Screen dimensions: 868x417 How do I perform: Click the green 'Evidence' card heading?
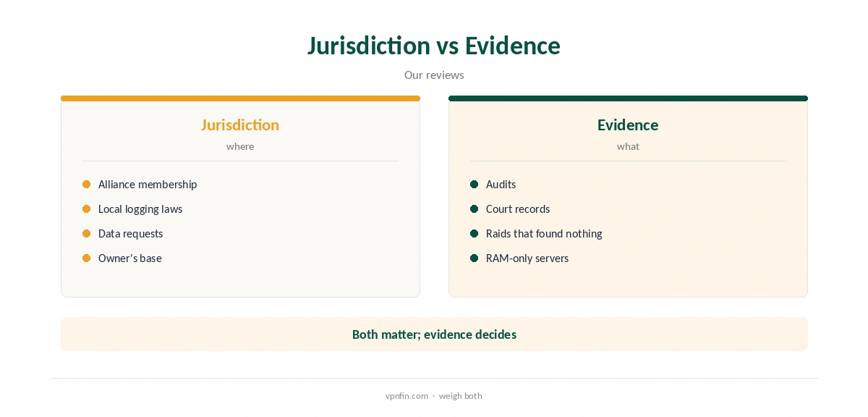pyautogui.click(x=628, y=125)
